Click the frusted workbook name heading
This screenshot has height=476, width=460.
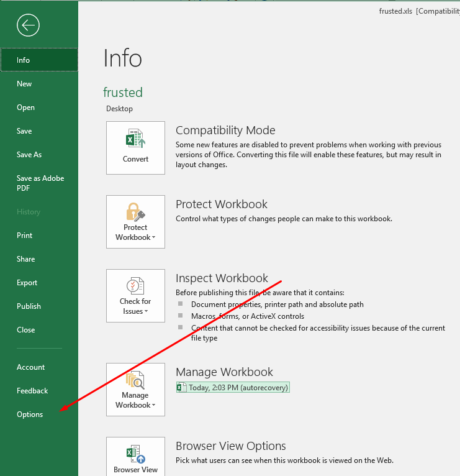point(123,93)
